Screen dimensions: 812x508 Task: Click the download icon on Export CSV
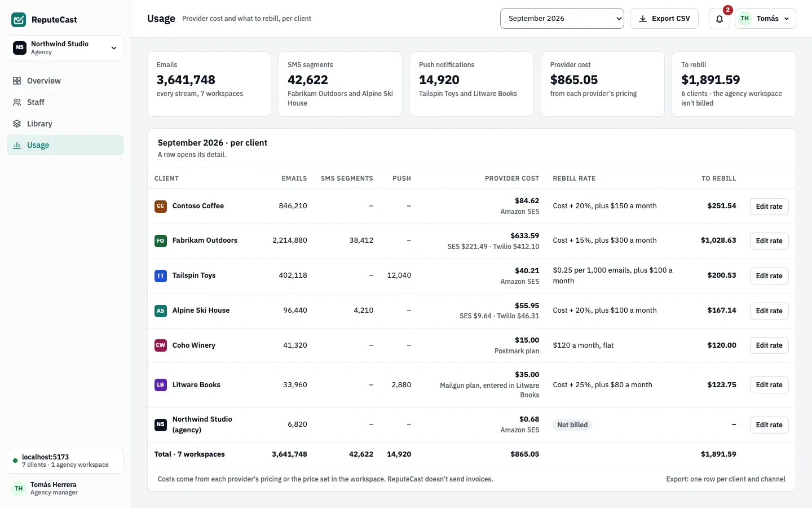pyautogui.click(x=642, y=19)
